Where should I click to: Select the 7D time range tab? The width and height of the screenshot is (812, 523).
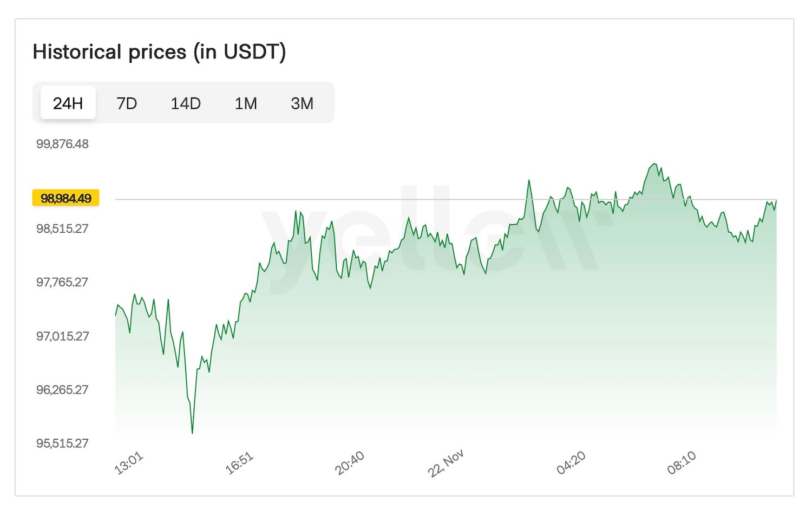[127, 103]
